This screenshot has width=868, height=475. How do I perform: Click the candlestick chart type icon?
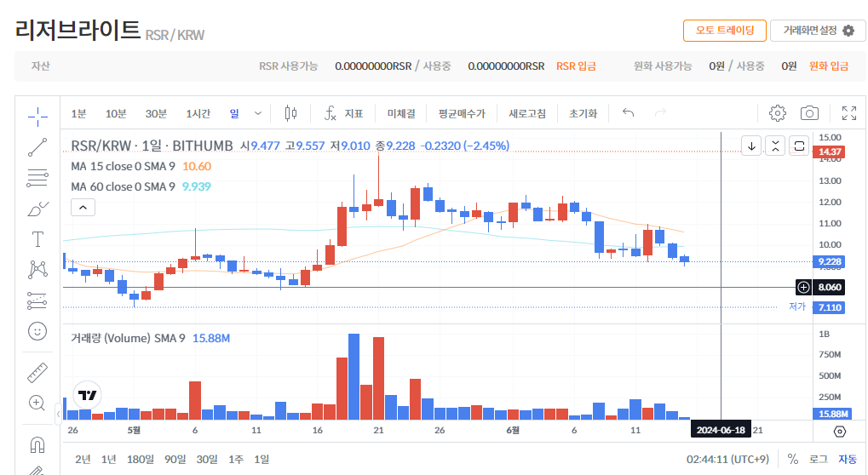[290, 113]
